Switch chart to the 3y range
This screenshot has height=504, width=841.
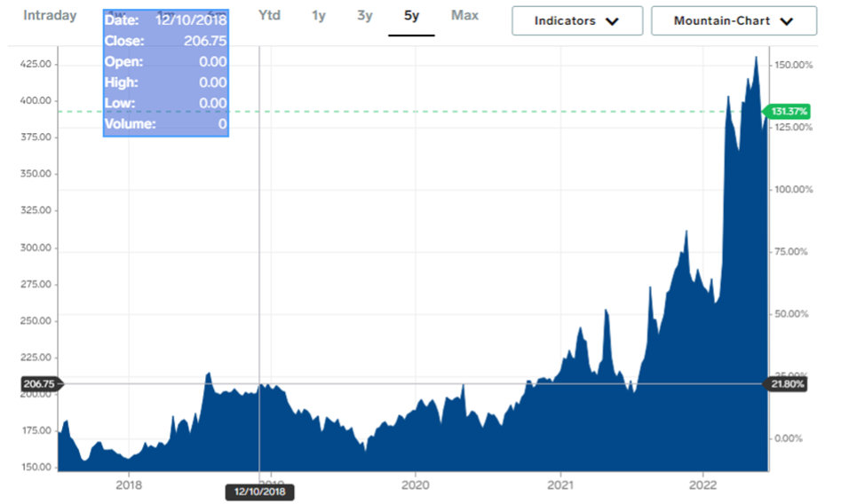tap(364, 15)
